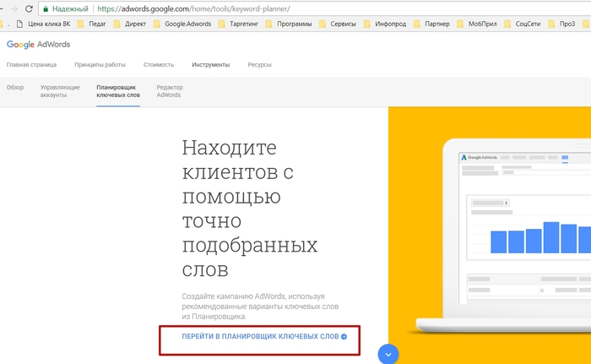The width and height of the screenshot is (591, 364).
Task: Open the Педаг bookmark folder
Action: click(x=91, y=24)
